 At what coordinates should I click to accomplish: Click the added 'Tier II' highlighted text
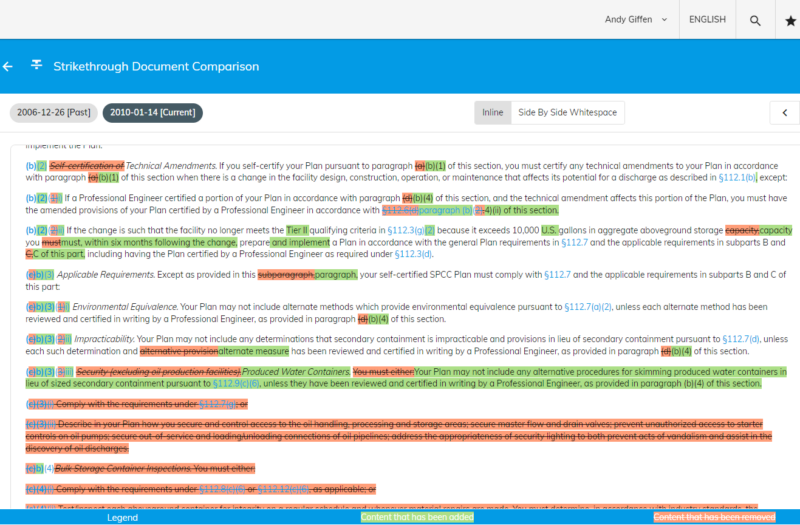point(297,231)
